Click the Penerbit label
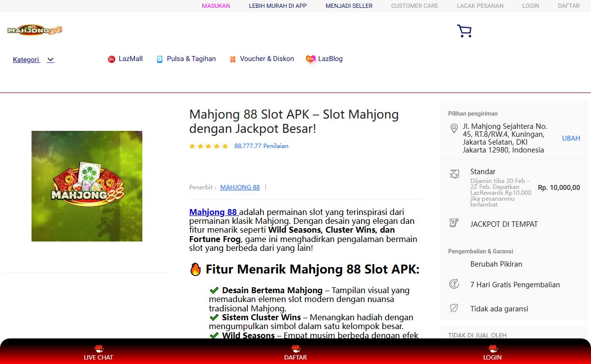The width and height of the screenshot is (591, 364). [x=202, y=187]
